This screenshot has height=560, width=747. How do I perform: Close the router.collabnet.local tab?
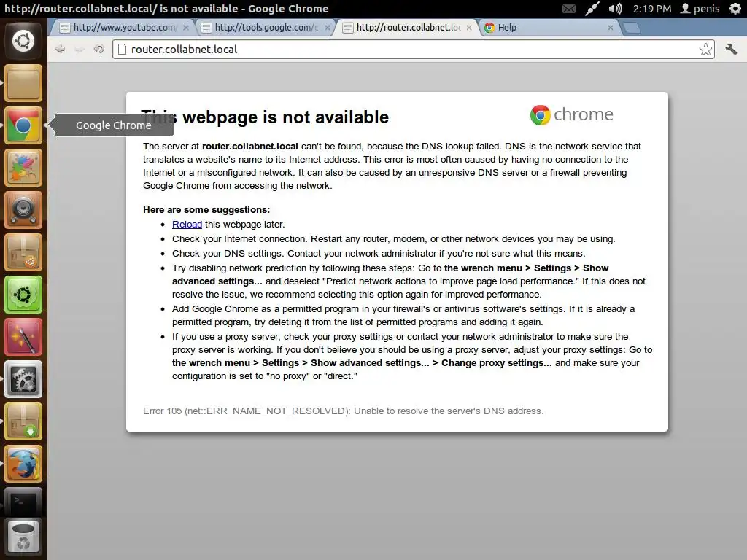469,28
